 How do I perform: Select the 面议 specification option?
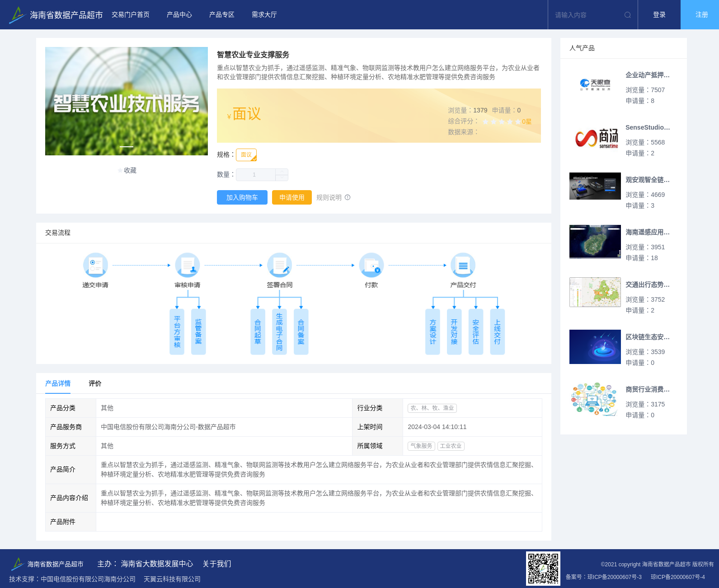pos(246,155)
